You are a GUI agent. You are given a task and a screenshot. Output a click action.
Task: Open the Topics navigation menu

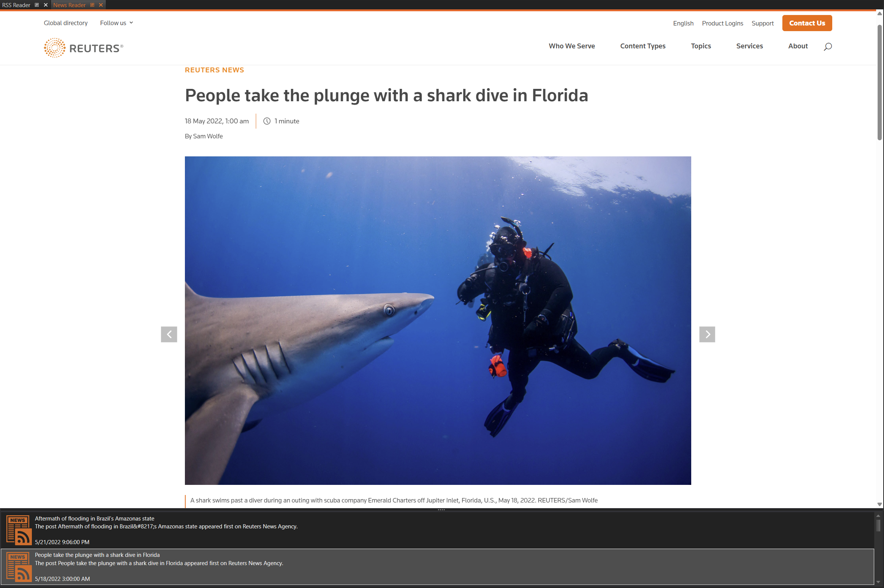point(701,46)
